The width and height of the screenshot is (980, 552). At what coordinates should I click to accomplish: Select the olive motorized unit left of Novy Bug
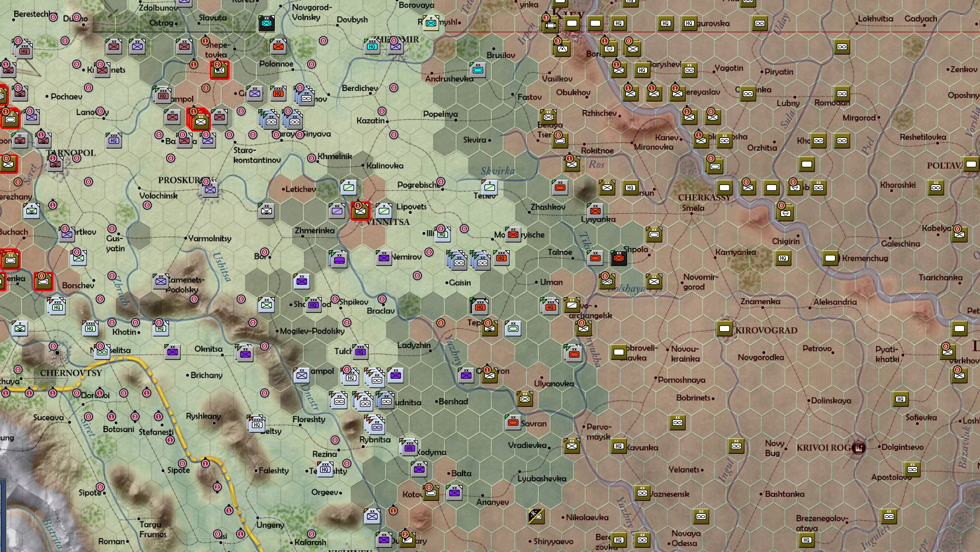click(x=736, y=446)
